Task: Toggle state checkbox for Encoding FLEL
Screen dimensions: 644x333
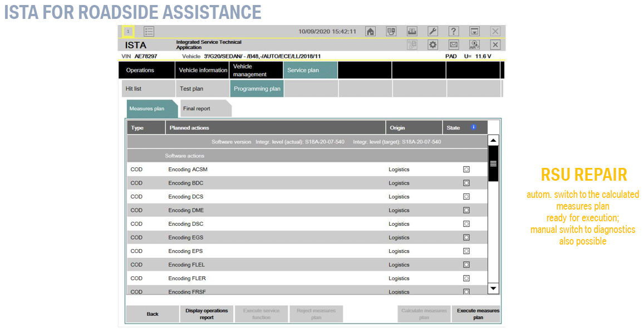Action: click(466, 265)
